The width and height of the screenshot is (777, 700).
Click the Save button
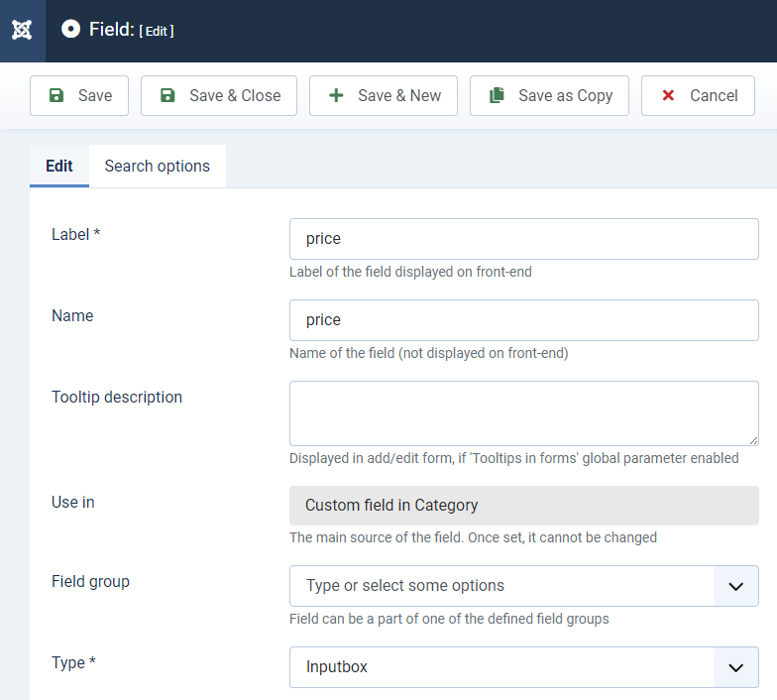[x=79, y=95]
